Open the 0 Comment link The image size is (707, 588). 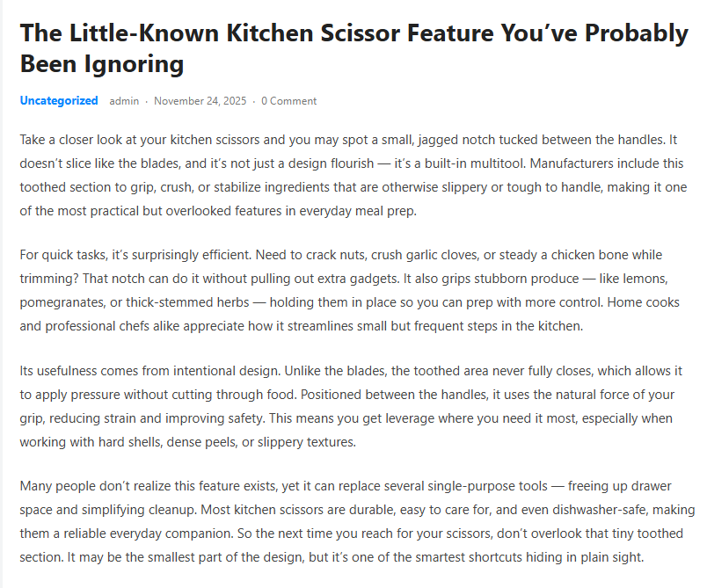click(x=288, y=101)
